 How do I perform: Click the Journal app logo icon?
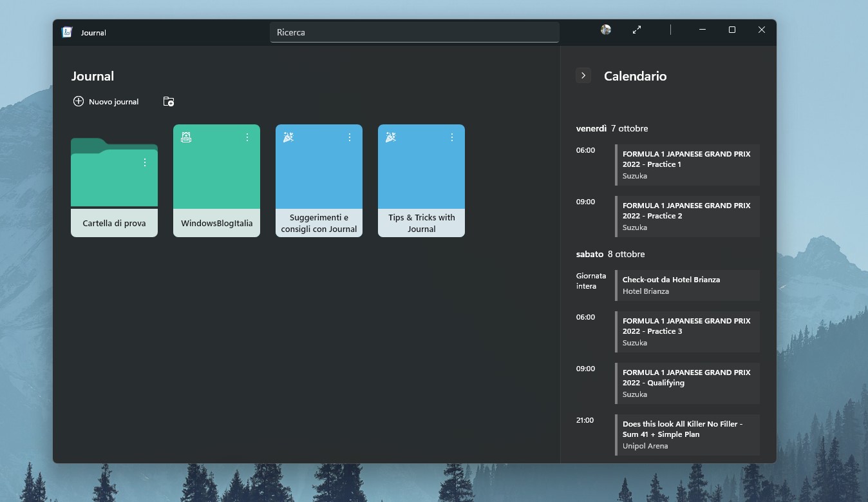[x=66, y=32]
